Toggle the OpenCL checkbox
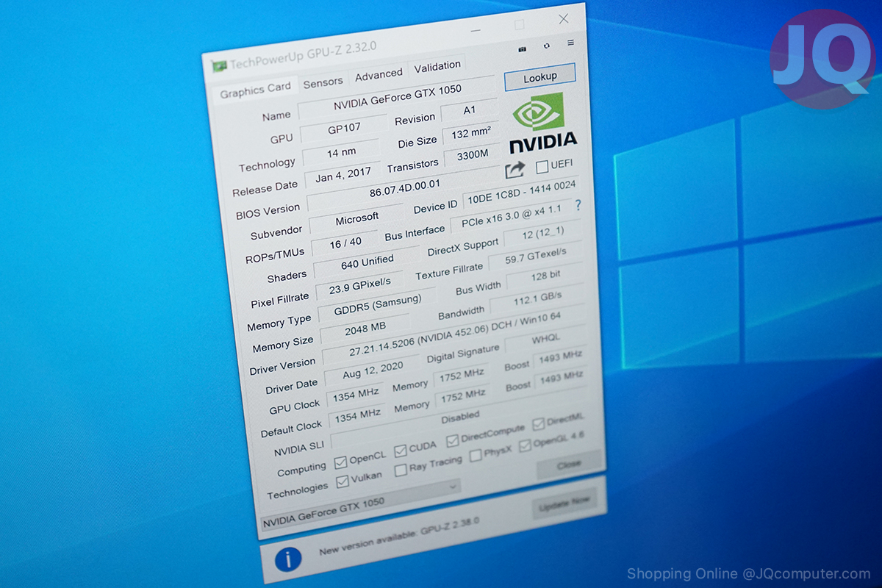This screenshot has width=882, height=588. (x=340, y=463)
